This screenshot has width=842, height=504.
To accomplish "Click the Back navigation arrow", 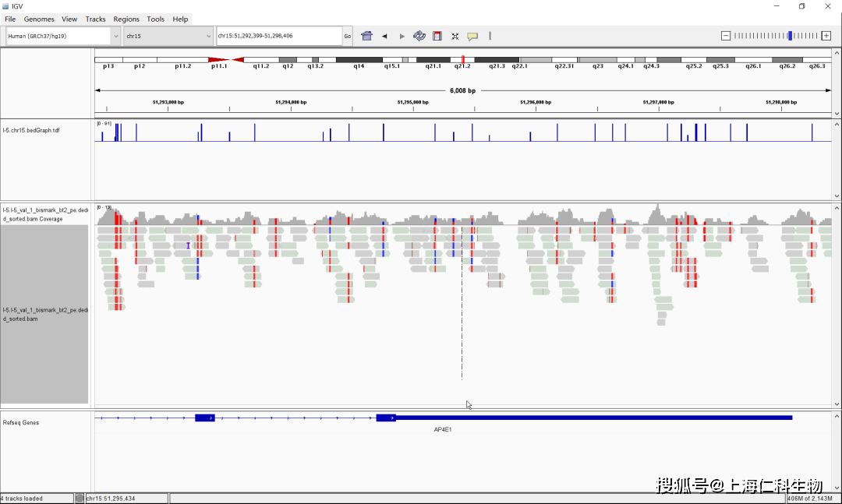I will (384, 36).
